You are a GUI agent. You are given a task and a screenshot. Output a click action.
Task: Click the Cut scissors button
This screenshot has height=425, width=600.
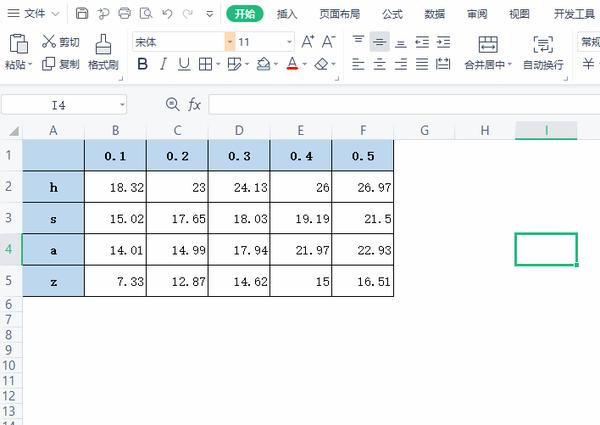coord(60,41)
